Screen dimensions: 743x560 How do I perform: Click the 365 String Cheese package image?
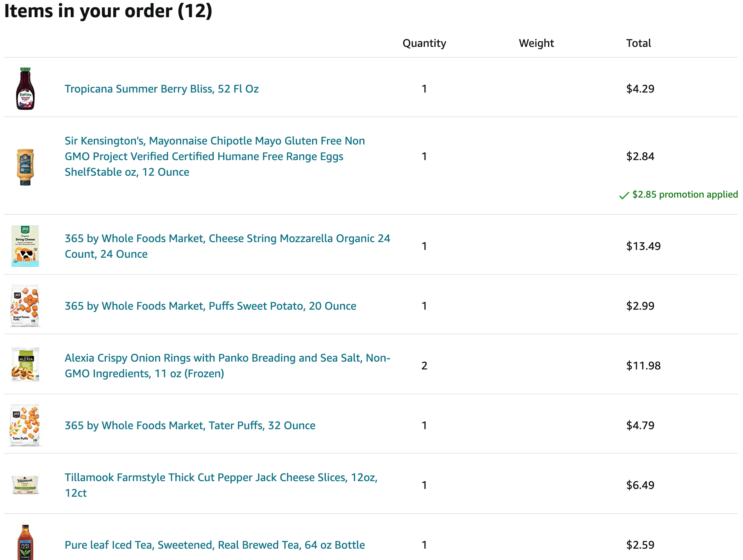pyautogui.click(x=25, y=246)
